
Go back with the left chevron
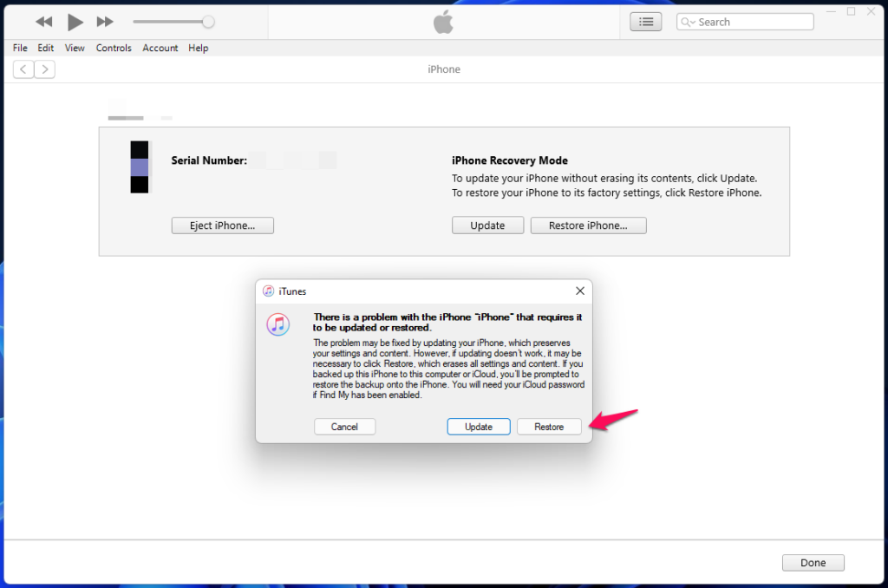(23, 69)
